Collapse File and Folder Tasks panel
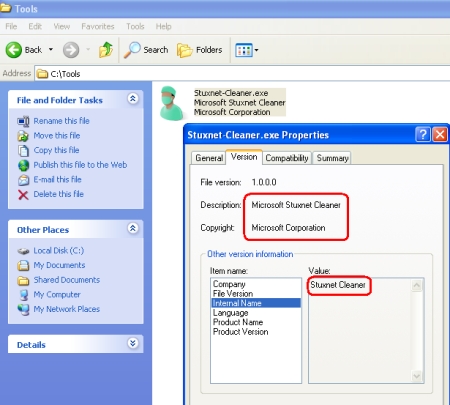Viewport: 450px width, 405px height. point(133,99)
